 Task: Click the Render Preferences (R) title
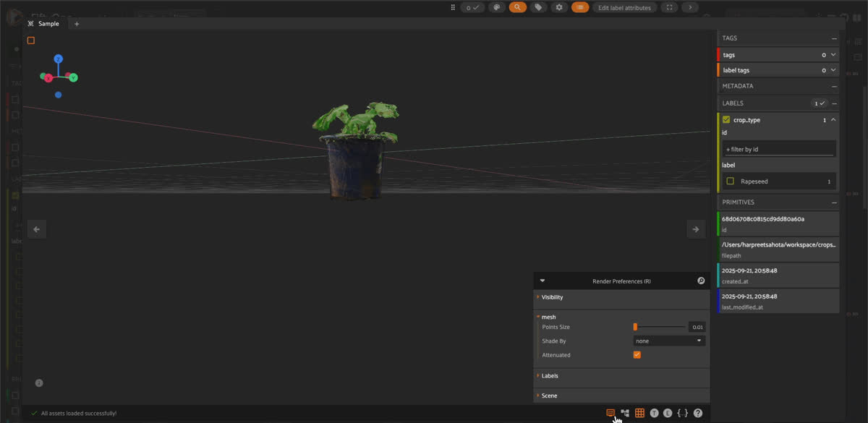tap(621, 281)
